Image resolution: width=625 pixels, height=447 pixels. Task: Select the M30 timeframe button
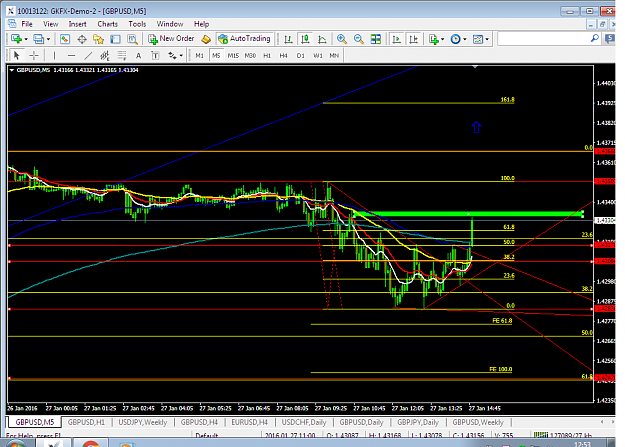click(250, 55)
